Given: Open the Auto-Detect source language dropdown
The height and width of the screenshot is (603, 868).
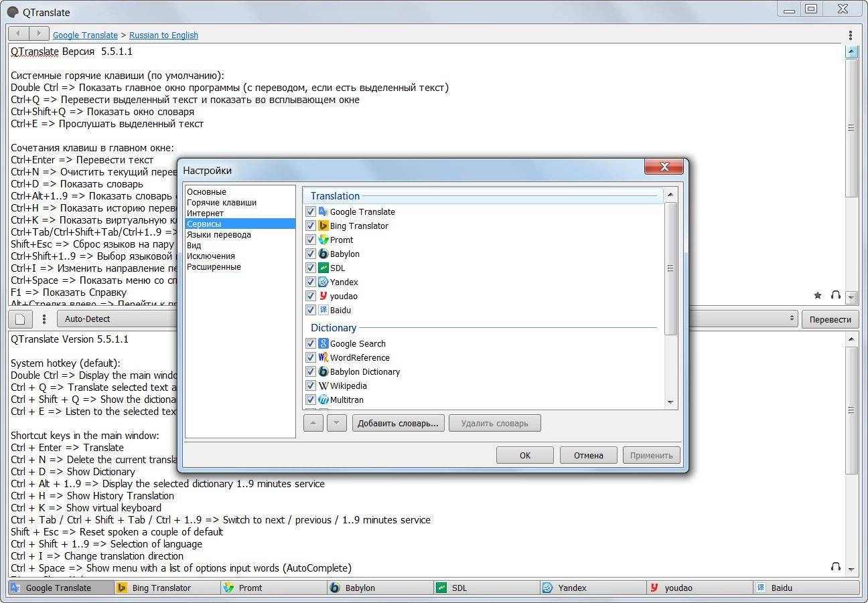Looking at the screenshot, I should pyautogui.click(x=117, y=319).
